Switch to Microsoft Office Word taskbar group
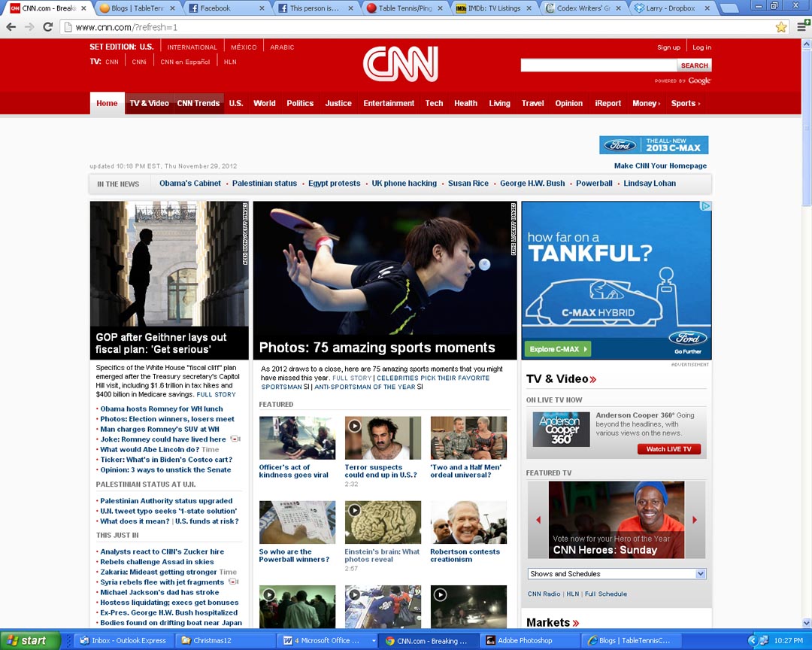Screen dimensions: 812x650 (329, 641)
